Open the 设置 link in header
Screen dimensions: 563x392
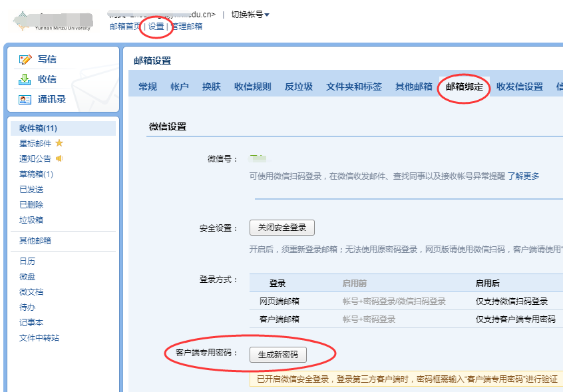click(156, 27)
